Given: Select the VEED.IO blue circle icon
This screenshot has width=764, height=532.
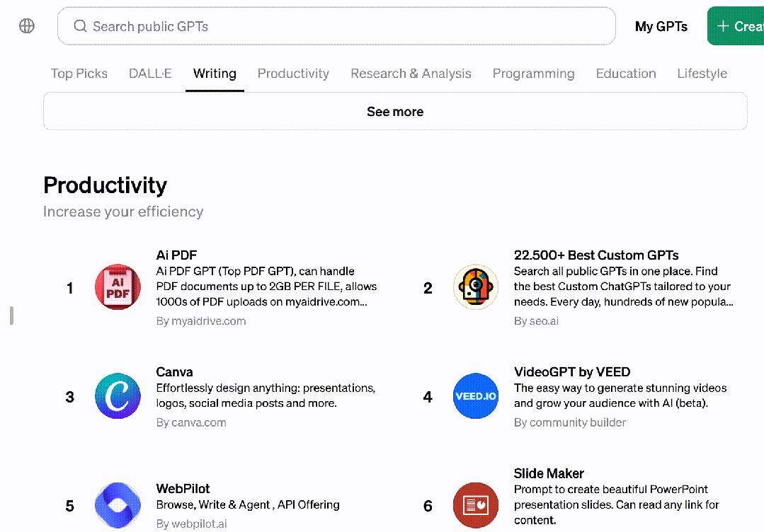Looking at the screenshot, I should (x=476, y=396).
